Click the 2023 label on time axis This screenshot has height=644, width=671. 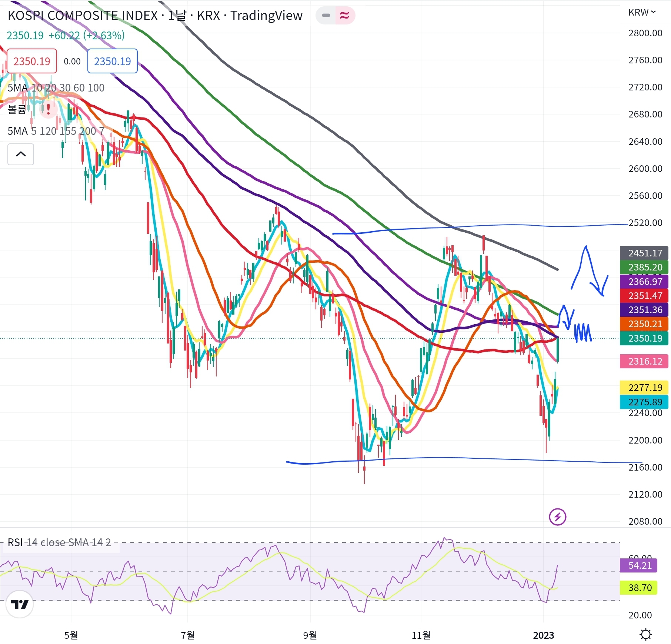click(543, 635)
